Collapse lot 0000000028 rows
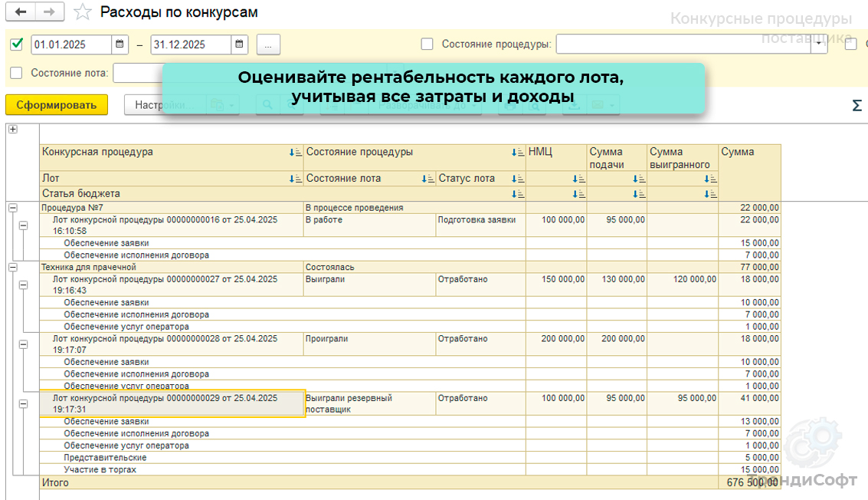 [x=23, y=344]
